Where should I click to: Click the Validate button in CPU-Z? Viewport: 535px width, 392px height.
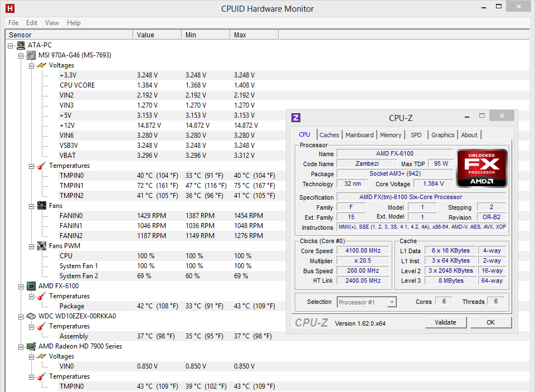click(x=445, y=322)
